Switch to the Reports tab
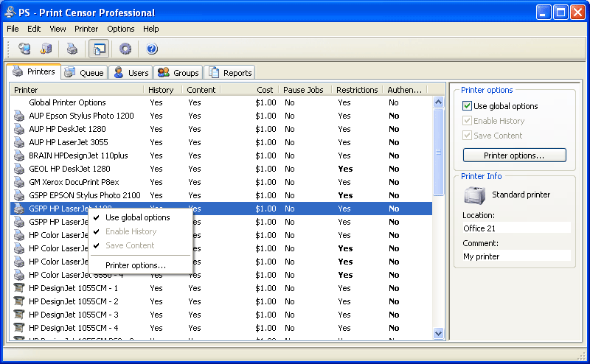590x364 pixels. click(x=230, y=72)
